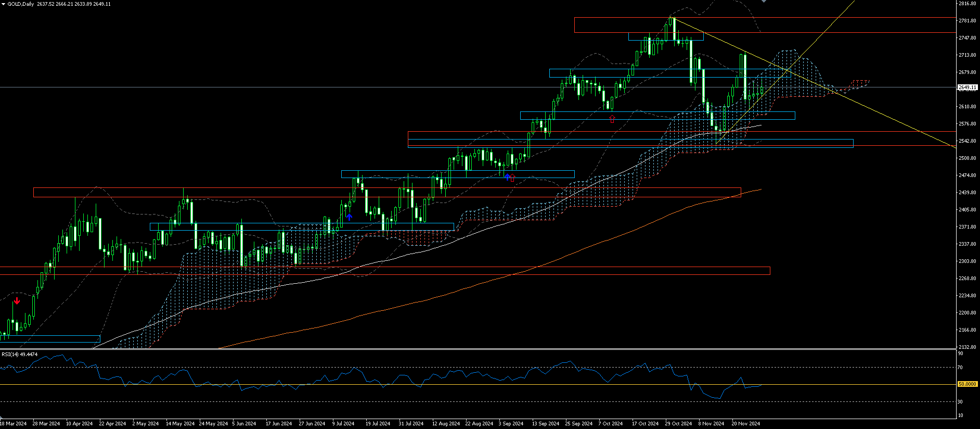The image size is (980, 429).
Task: Click the current price tag 2649.11 on the price axis
Action: click(x=968, y=87)
